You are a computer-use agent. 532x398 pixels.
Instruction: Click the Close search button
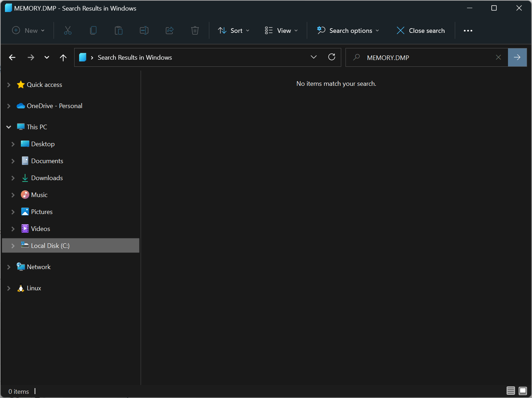(420, 30)
